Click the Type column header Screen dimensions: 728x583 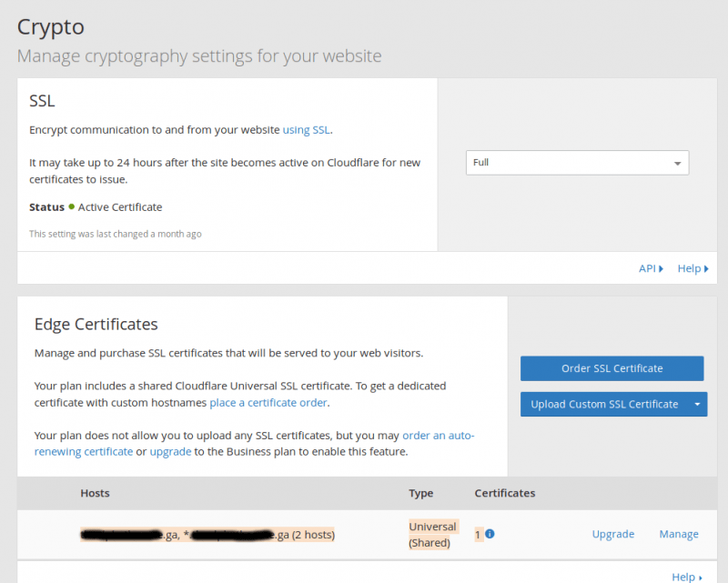point(421,493)
